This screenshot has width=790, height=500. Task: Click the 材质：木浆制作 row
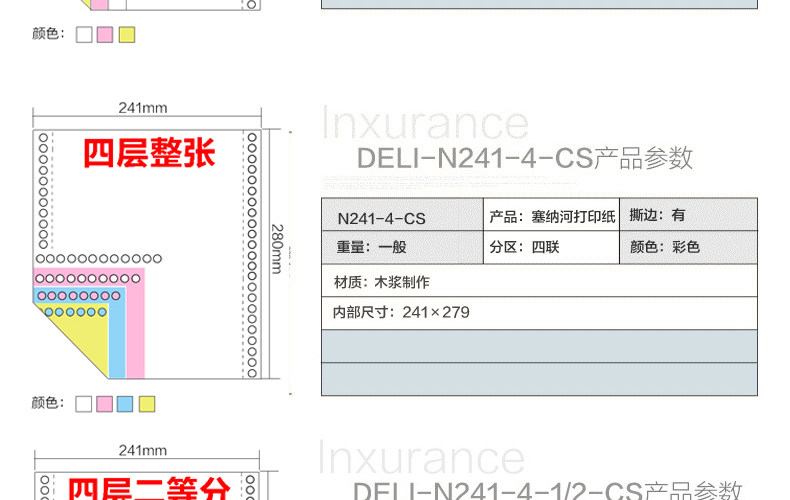click(x=540, y=281)
